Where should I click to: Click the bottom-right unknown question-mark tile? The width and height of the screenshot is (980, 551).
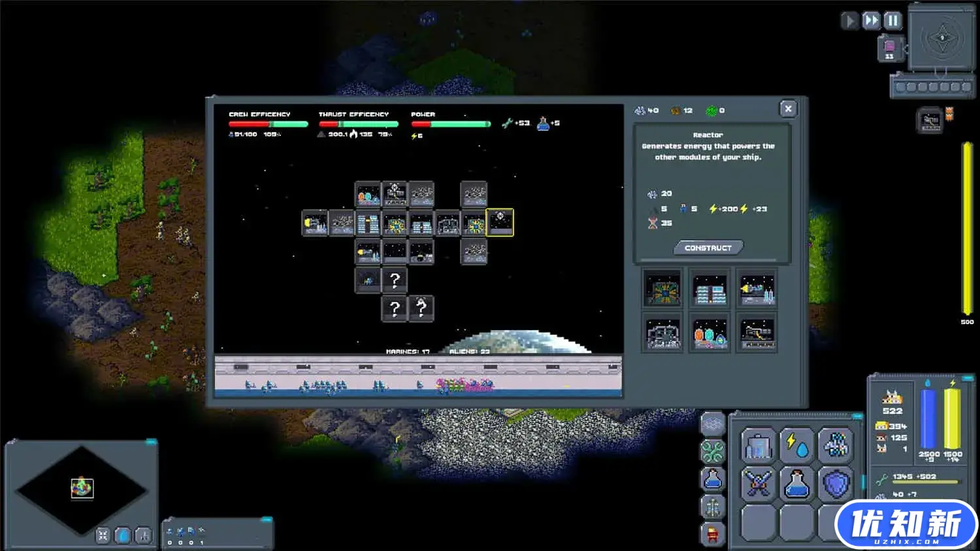click(x=421, y=307)
